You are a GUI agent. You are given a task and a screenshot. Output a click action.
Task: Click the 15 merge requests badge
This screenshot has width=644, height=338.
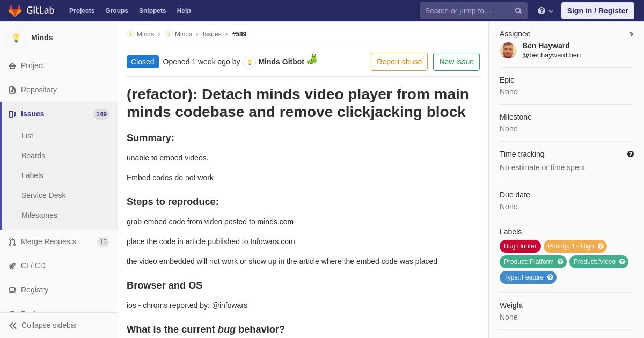coord(103,242)
